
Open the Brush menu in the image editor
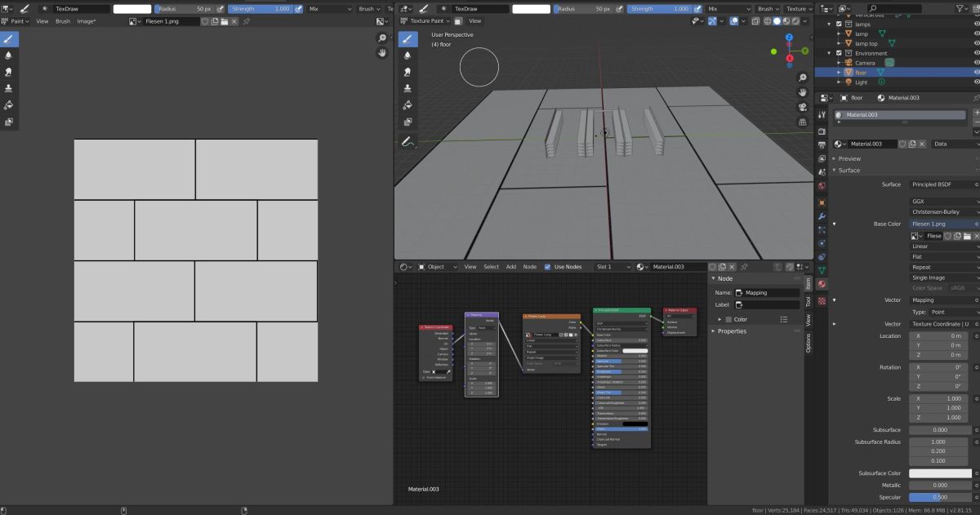pos(63,21)
